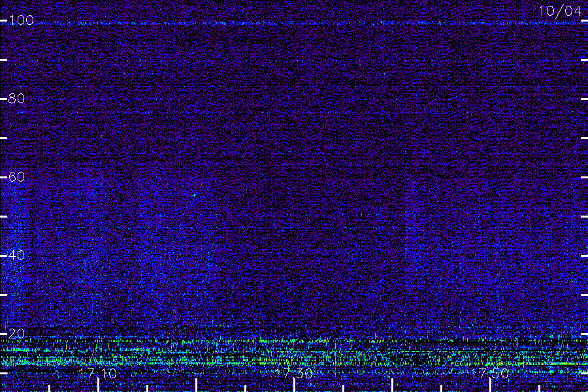Click the 80 frequency axis label
Screen dimensions: 588x392
pyautogui.click(x=16, y=99)
